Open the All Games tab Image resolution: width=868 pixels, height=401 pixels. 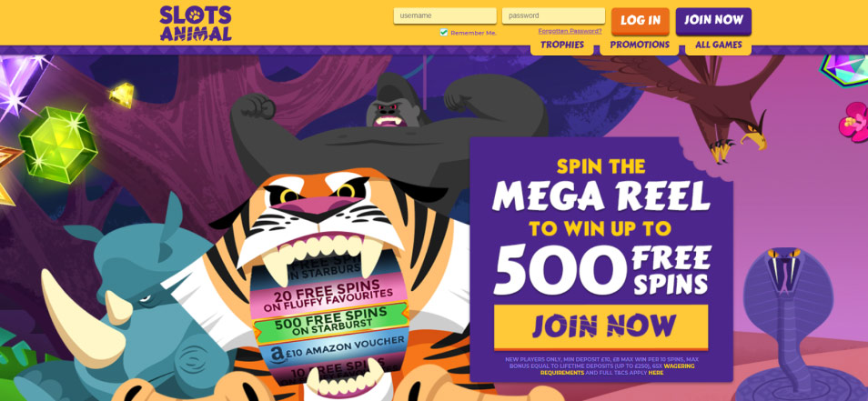coord(719,45)
